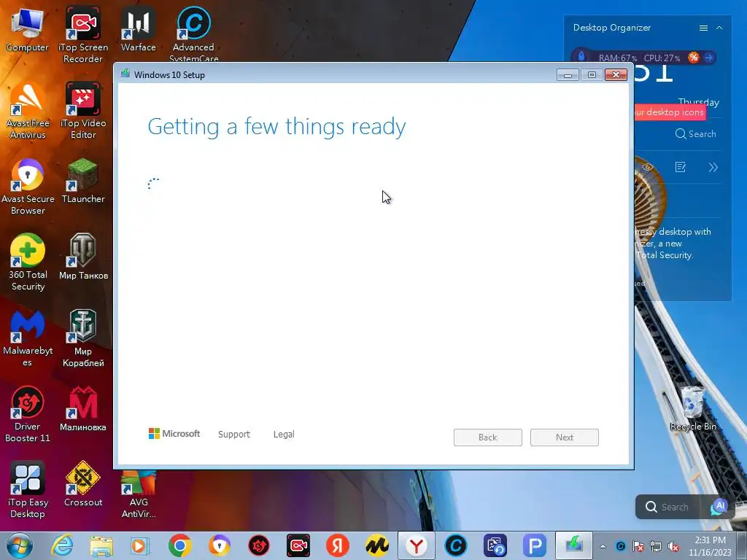Open the yellow squiggle app in taskbar
The width and height of the screenshot is (747, 560).
tap(377, 545)
